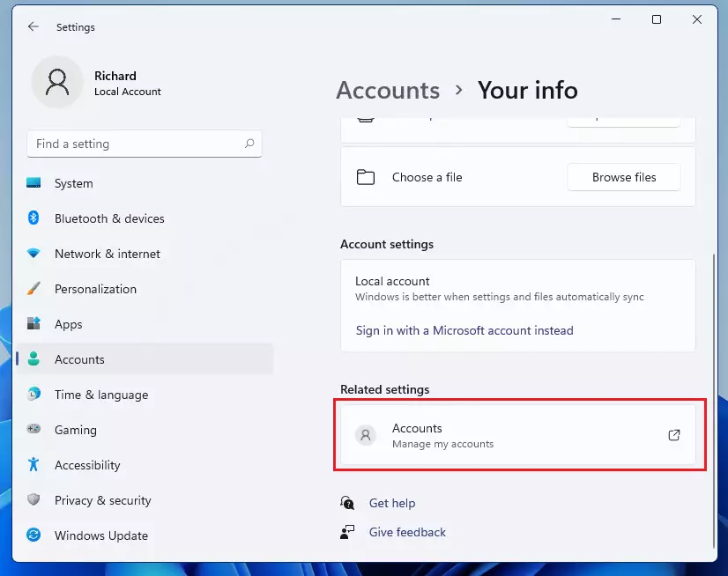The height and width of the screenshot is (576, 728).
Task: Select the Accounts sidebar item
Action: coord(145,359)
